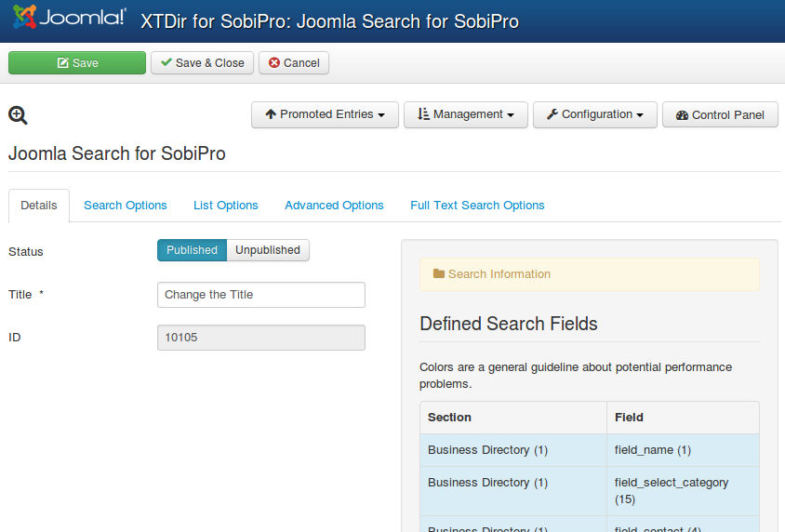
Task: Expand the Management dropdown menu
Action: pos(466,114)
